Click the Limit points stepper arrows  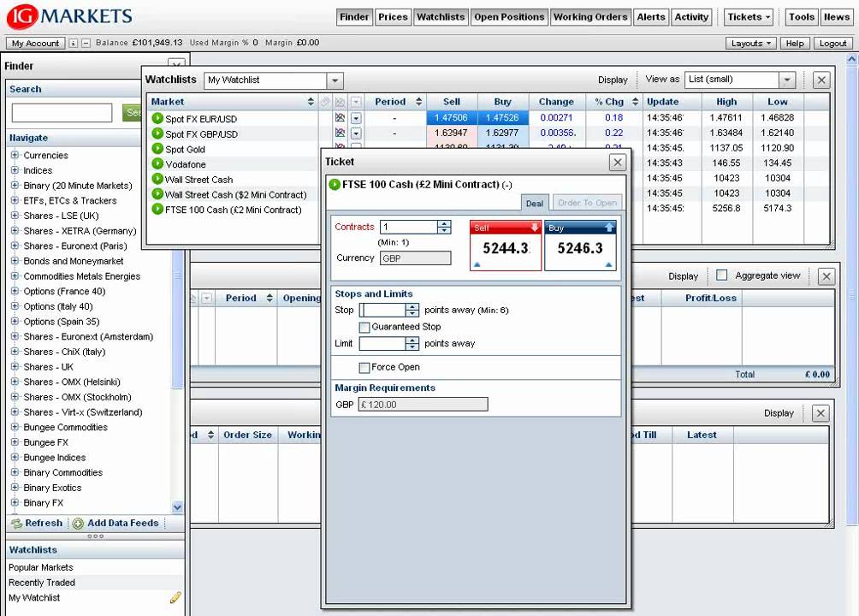click(412, 344)
